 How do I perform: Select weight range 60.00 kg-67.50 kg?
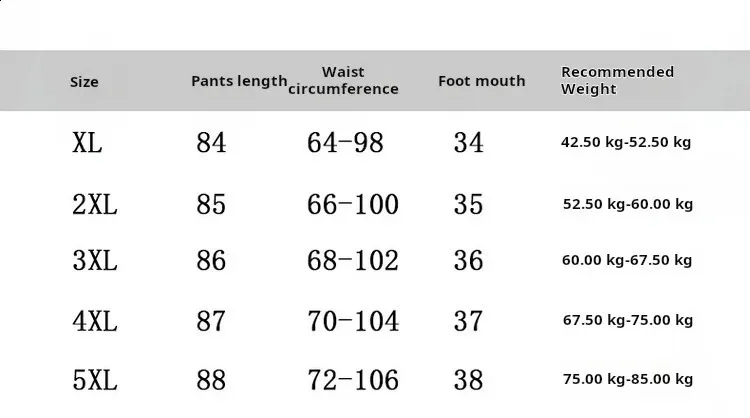[627, 260]
